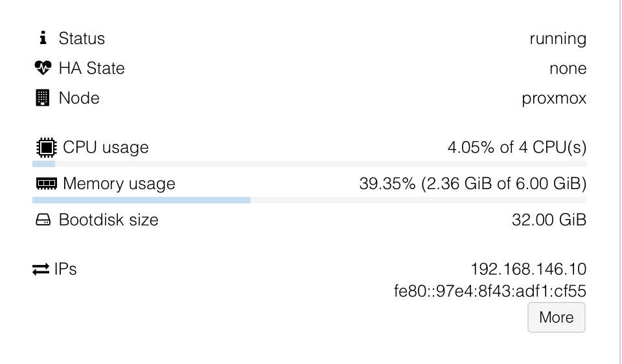Click the HA State none value

568,69
